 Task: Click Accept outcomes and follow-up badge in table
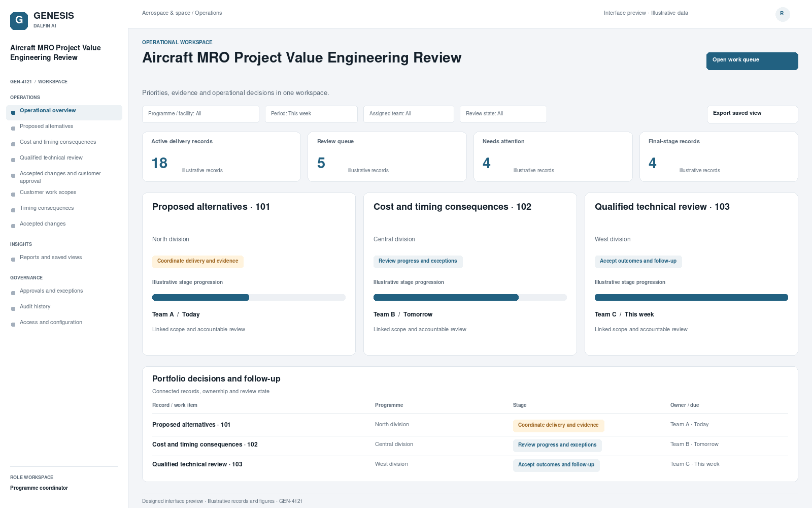[x=556, y=465]
